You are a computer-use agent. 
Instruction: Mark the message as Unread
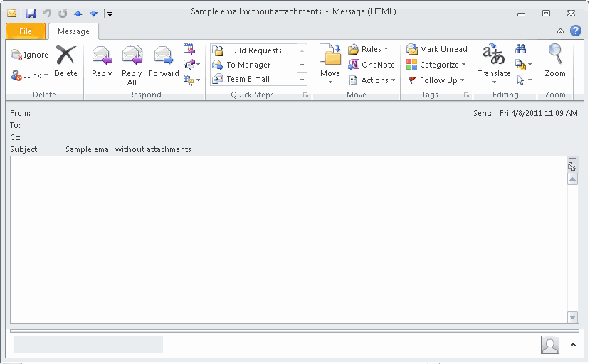tap(437, 49)
